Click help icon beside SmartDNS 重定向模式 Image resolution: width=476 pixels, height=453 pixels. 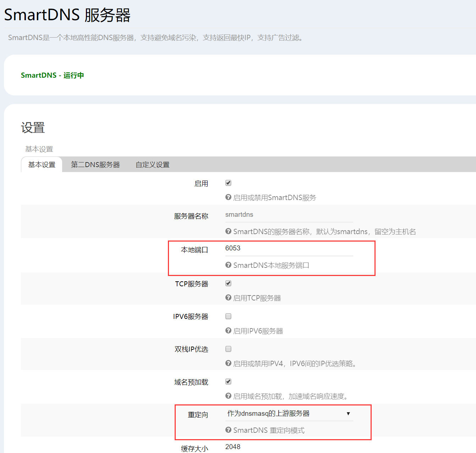[228, 430]
